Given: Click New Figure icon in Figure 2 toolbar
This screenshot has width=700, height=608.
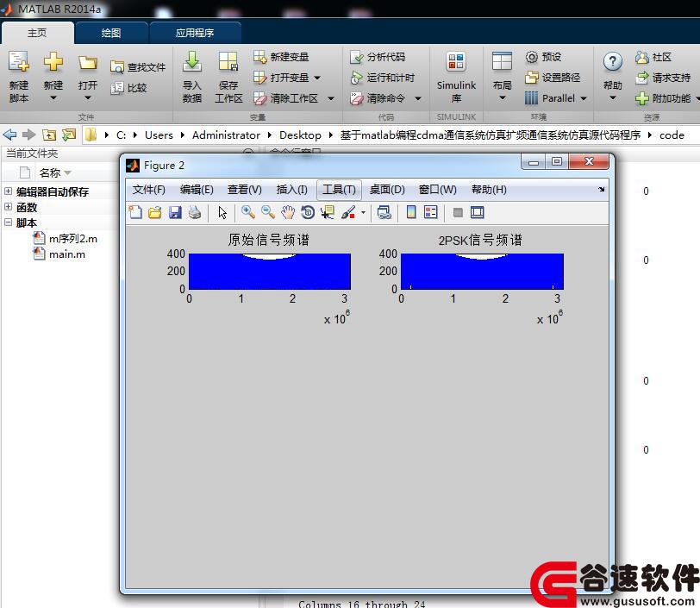Looking at the screenshot, I should (135, 213).
